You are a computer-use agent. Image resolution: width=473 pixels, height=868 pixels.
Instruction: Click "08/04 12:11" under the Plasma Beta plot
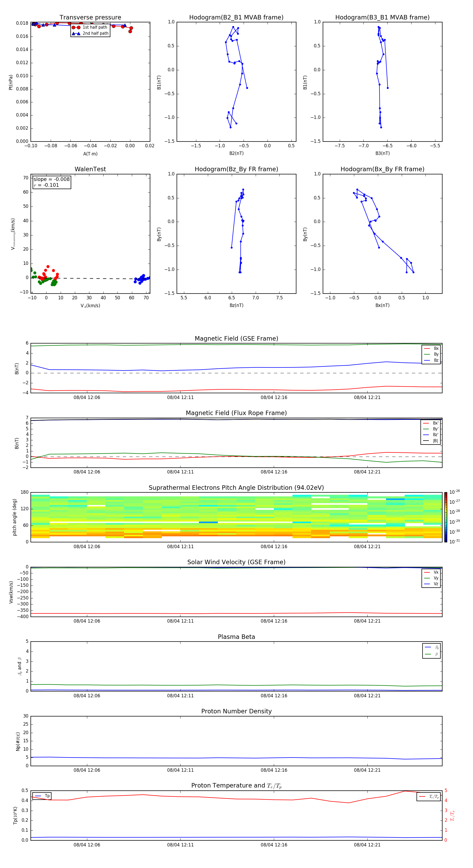coord(180,695)
